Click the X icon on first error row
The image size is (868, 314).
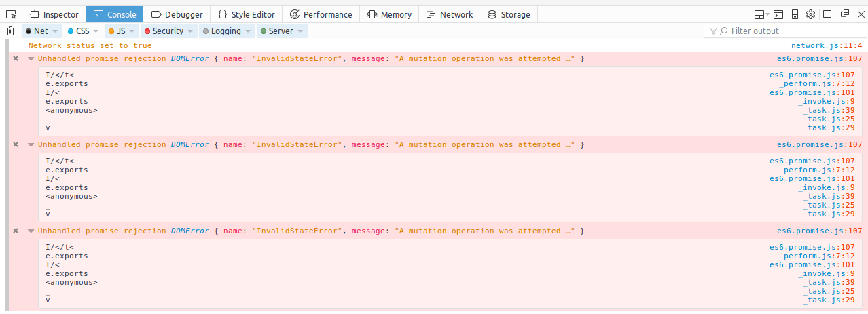(16, 59)
